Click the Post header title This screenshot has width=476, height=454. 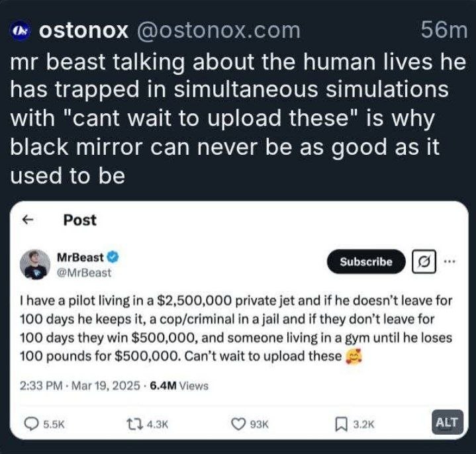(x=80, y=220)
